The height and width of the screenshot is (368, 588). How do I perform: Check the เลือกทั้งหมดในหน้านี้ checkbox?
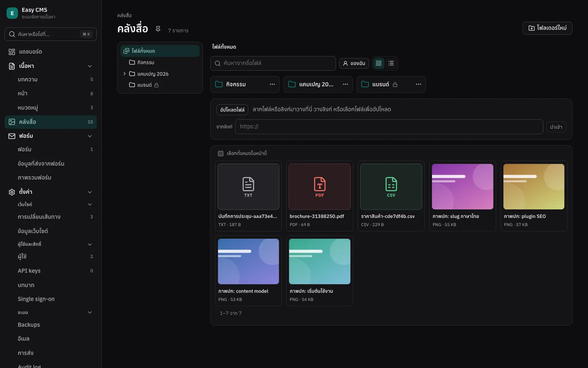[220, 153]
